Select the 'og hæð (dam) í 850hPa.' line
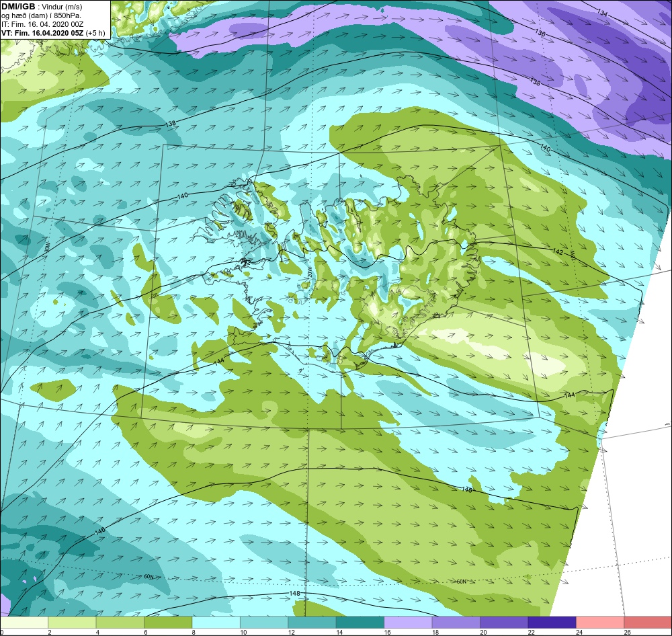The image size is (672, 636). pyautogui.click(x=41, y=15)
